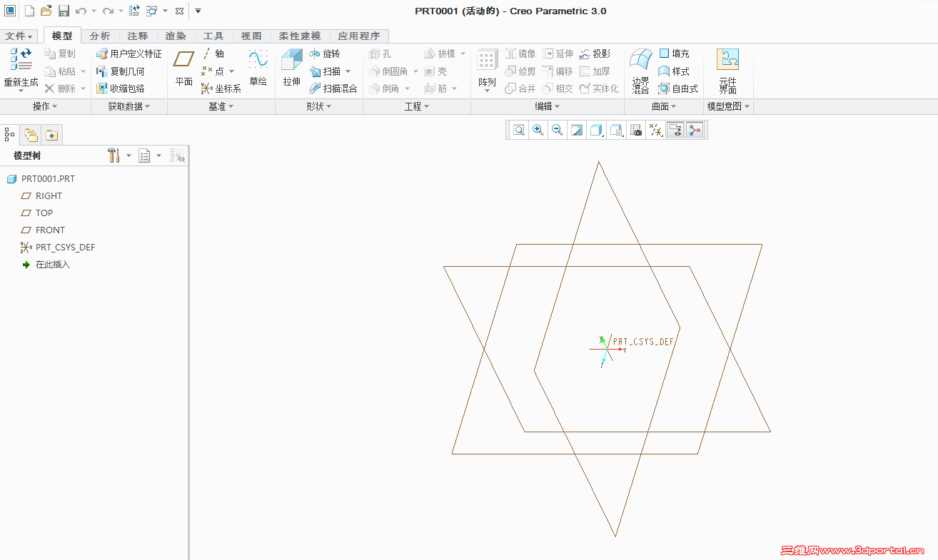
Task: Click the 边界混合 tool
Action: point(640,70)
